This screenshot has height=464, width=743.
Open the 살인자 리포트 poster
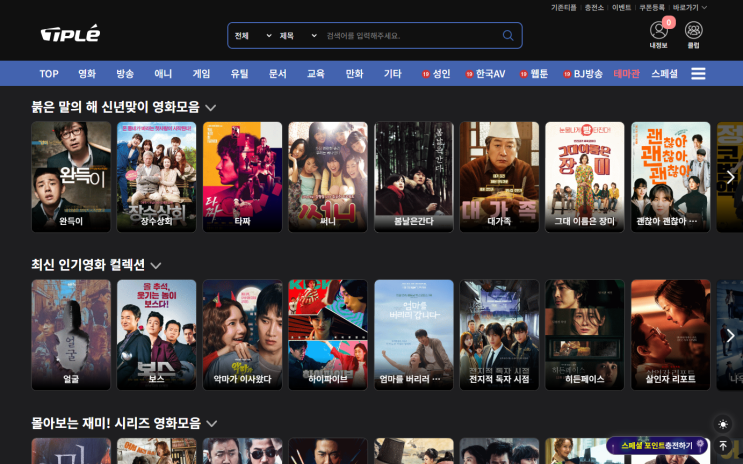click(x=671, y=335)
